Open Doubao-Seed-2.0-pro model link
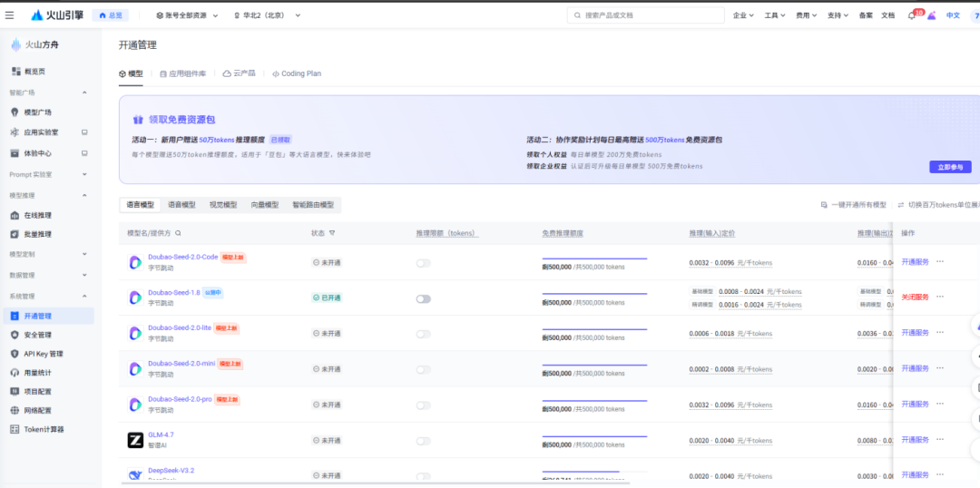Viewport: 980px width, 488px height. coord(180,399)
